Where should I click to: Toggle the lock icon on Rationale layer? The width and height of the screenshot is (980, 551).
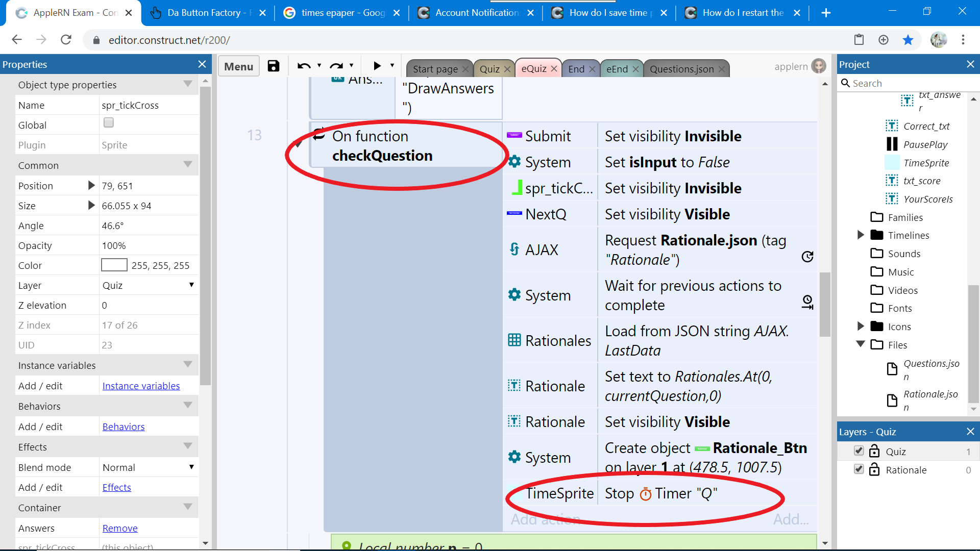[x=874, y=469]
